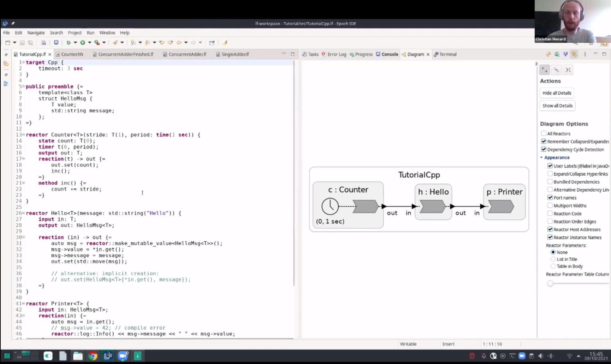Select the List in Title radio button
Viewport: 611px width, 364px height.
coord(553,259)
